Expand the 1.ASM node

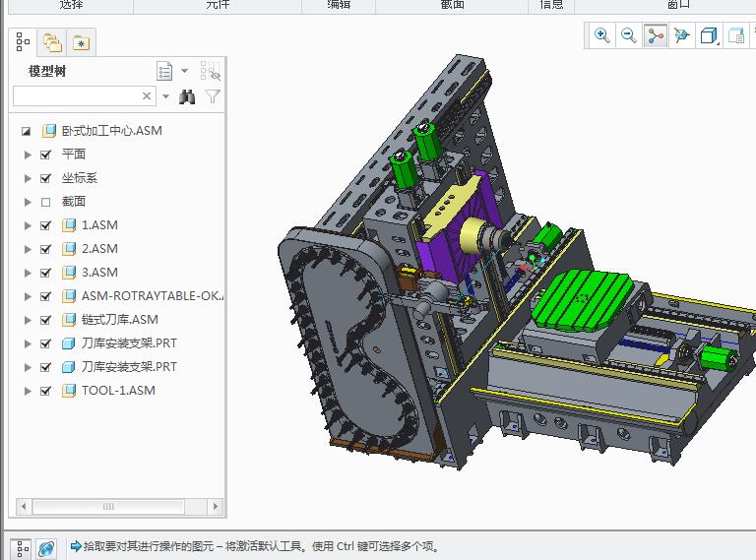click(28, 225)
